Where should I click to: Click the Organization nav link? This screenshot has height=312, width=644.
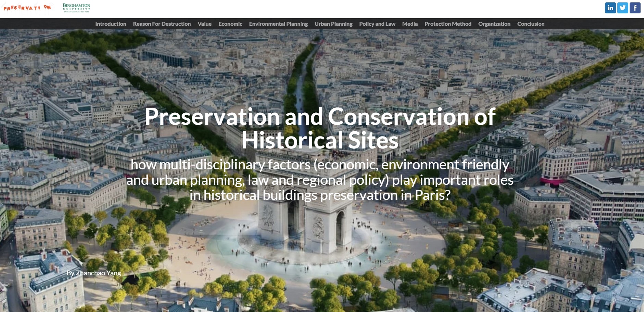click(494, 24)
